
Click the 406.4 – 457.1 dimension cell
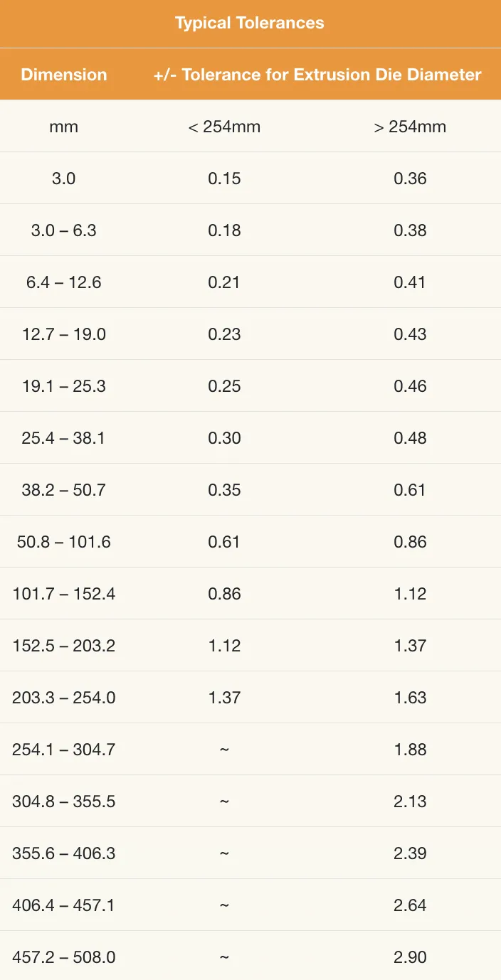[64, 905]
